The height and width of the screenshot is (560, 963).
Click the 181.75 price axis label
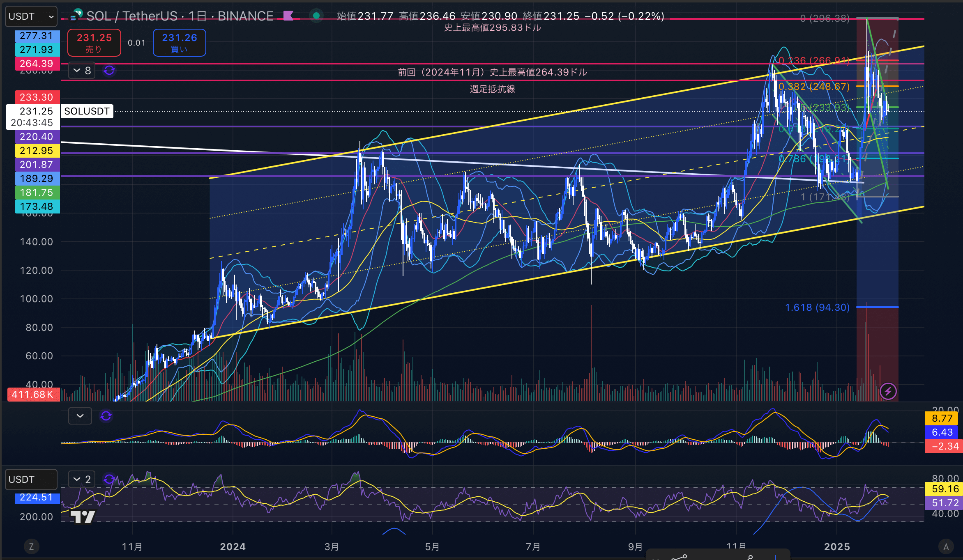(x=37, y=193)
